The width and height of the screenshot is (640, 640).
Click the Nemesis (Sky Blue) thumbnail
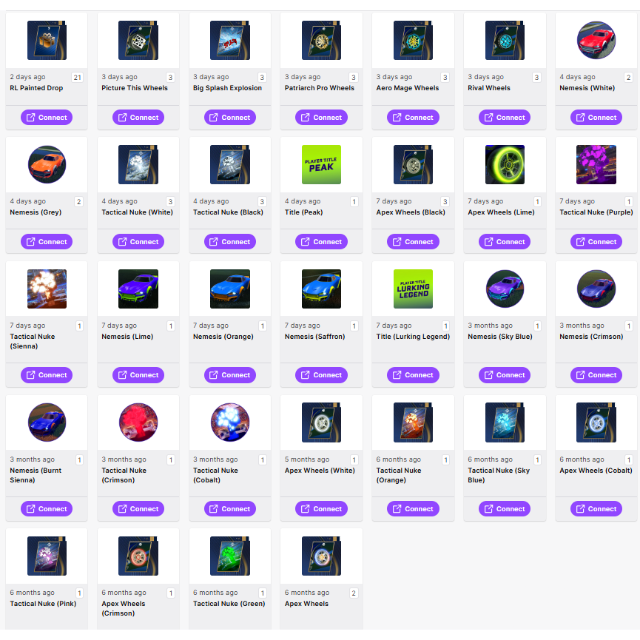point(504,288)
